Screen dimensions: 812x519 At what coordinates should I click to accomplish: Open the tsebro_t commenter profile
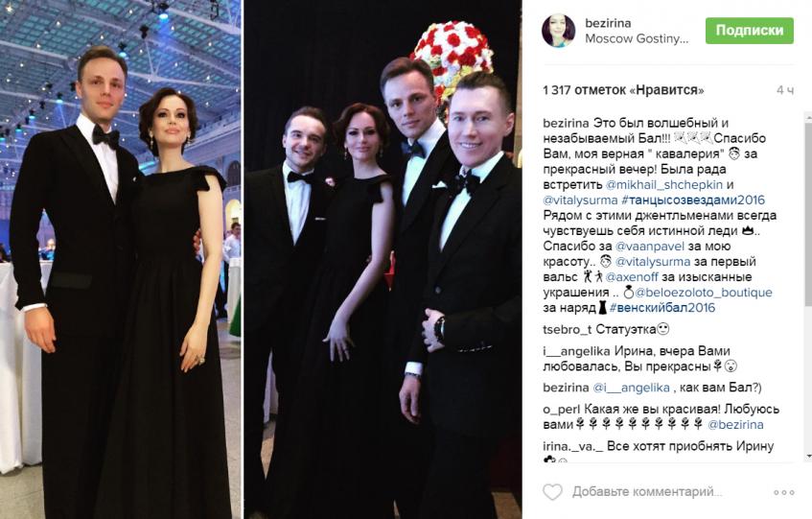click(x=567, y=329)
